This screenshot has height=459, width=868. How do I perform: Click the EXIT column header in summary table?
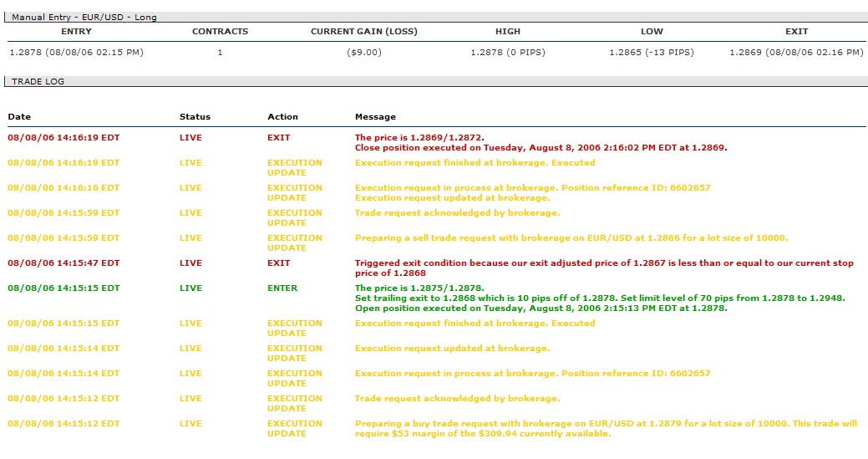(x=797, y=32)
